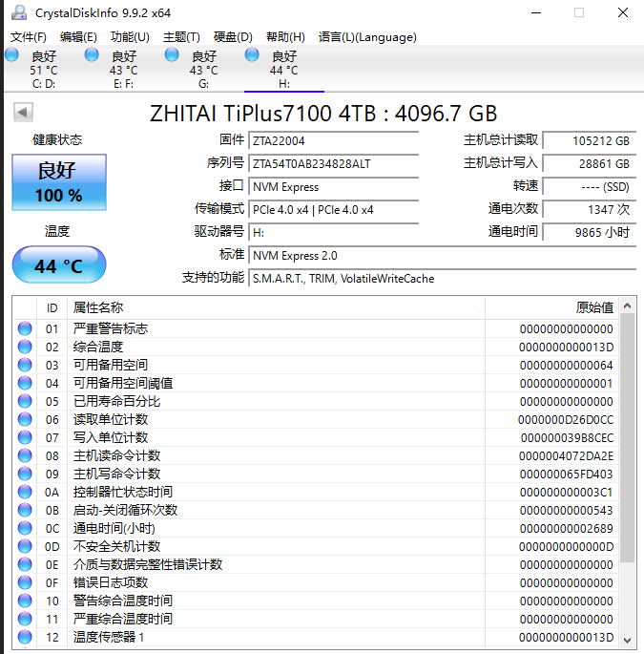644x654 pixels.
Task: Click status orb for attribute 05 已用寿命百分比
Action: click(25, 401)
